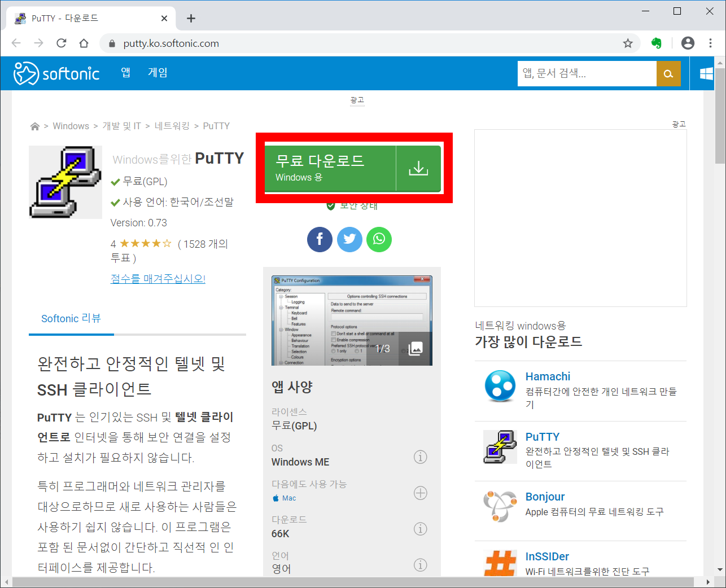Click the Softonic logo

(56, 73)
